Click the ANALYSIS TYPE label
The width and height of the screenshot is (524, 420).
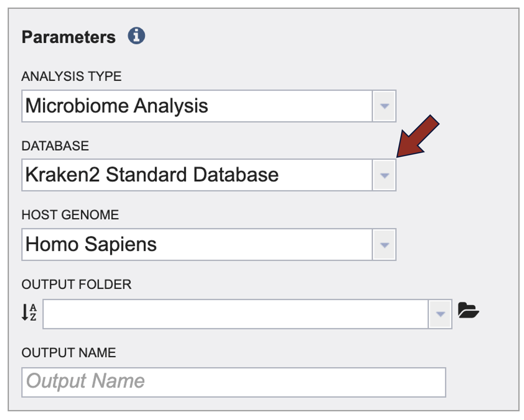pyautogui.click(x=71, y=76)
